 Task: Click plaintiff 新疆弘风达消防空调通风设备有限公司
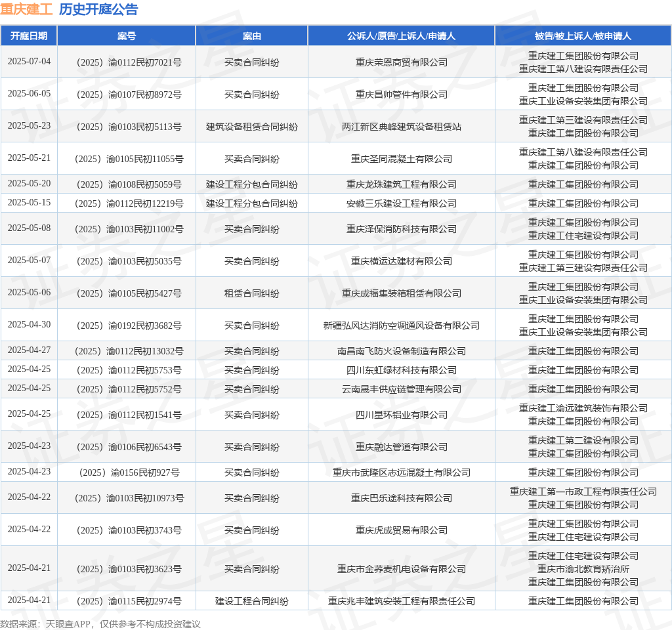pyautogui.click(x=401, y=325)
